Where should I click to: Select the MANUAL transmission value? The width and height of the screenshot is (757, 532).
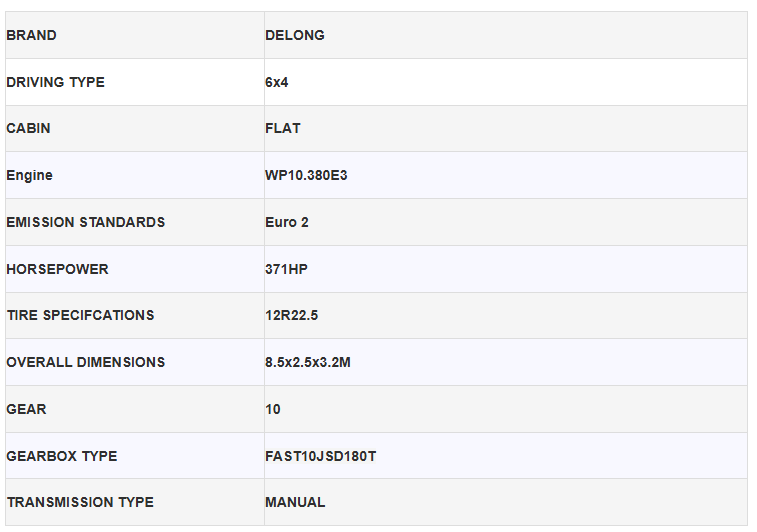295,502
